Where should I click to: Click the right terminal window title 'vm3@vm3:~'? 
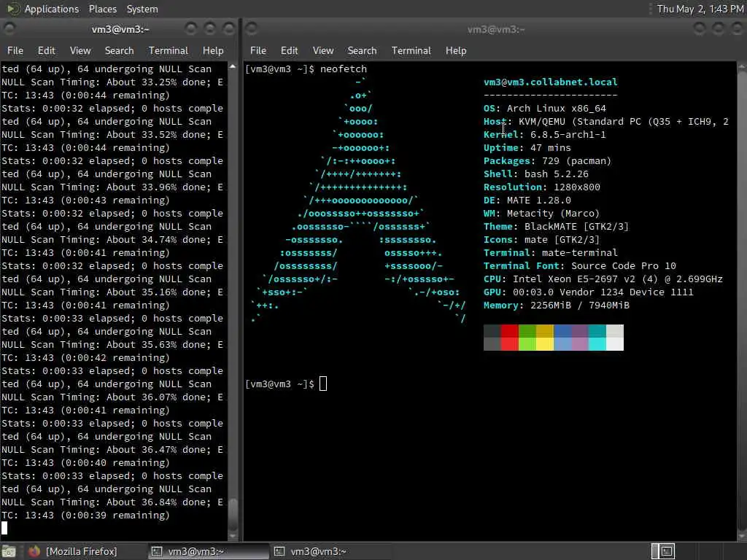496,29
